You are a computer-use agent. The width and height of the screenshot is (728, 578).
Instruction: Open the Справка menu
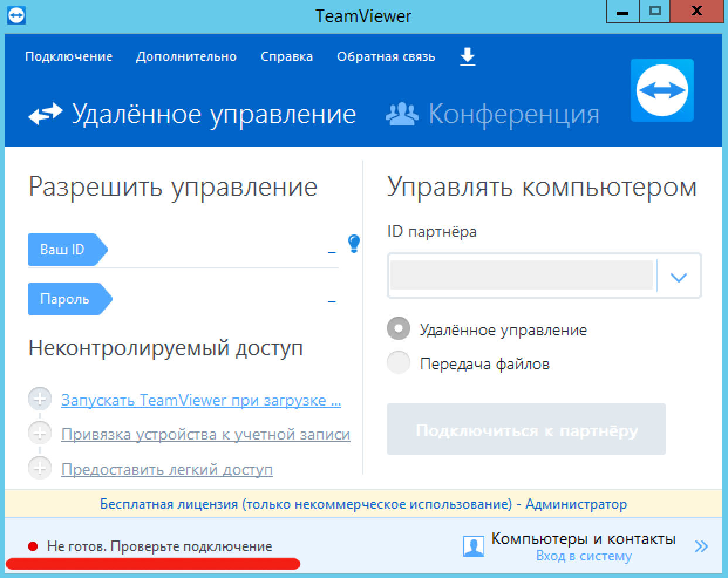pos(287,57)
